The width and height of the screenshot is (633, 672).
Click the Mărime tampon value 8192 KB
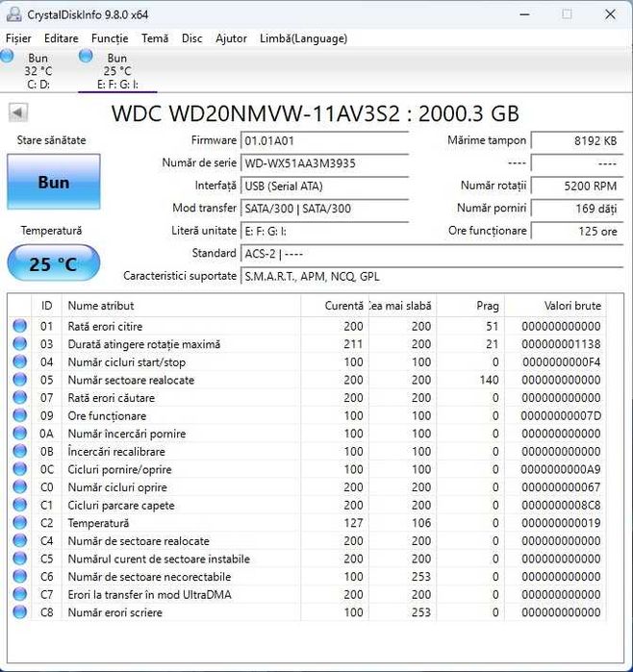[x=577, y=140]
